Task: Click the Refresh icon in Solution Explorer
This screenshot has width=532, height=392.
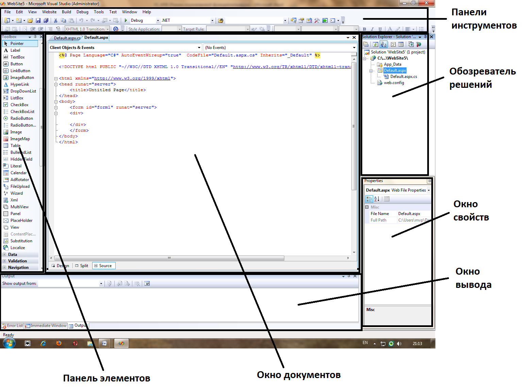Action: tap(376, 44)
